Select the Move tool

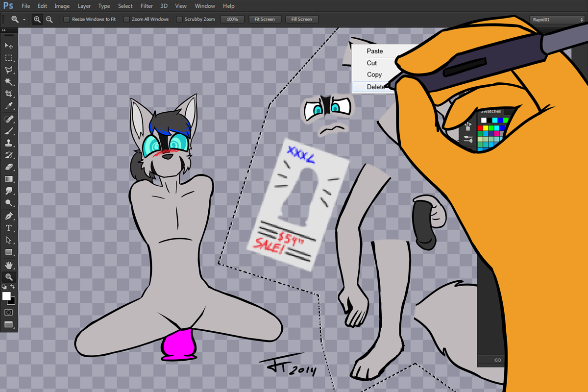[x=9, y=46]
